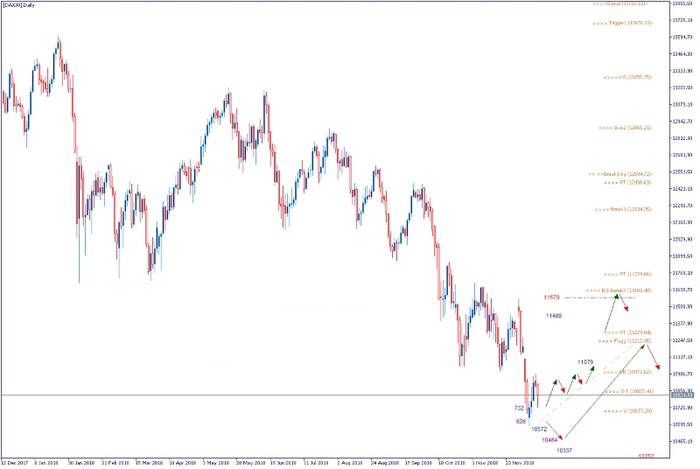Click the red 11579 price annotation

point(552,297)
